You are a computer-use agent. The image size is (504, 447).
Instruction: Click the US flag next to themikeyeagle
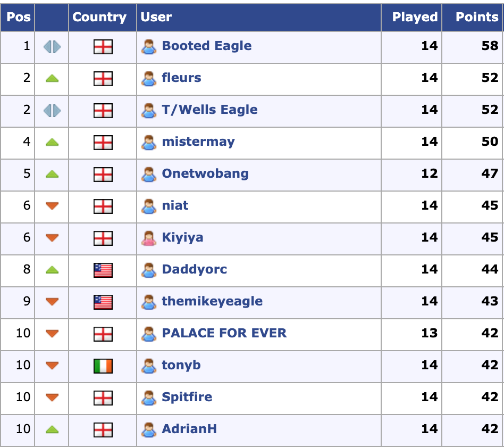coord(103,302)
